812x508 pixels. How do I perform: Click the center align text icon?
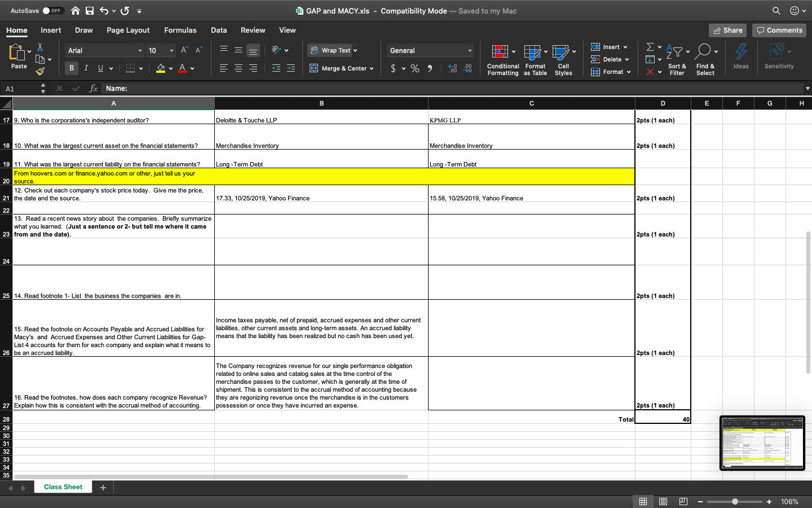coord(239,68)
